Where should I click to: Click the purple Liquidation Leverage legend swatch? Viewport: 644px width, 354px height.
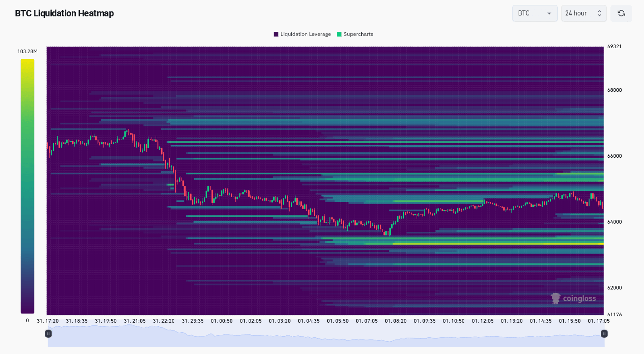click(276, 34)
